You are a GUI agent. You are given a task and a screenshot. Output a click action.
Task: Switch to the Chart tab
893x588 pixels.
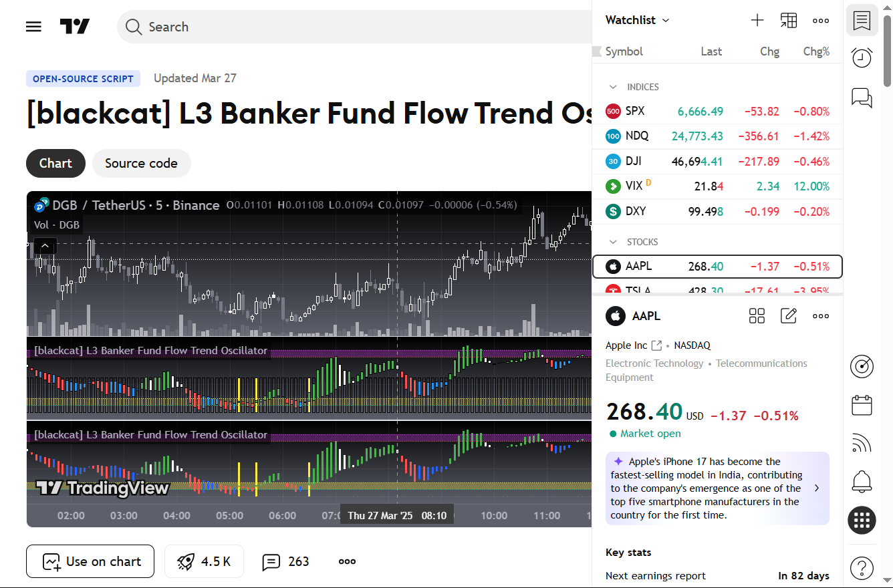[x=55, y=163]
